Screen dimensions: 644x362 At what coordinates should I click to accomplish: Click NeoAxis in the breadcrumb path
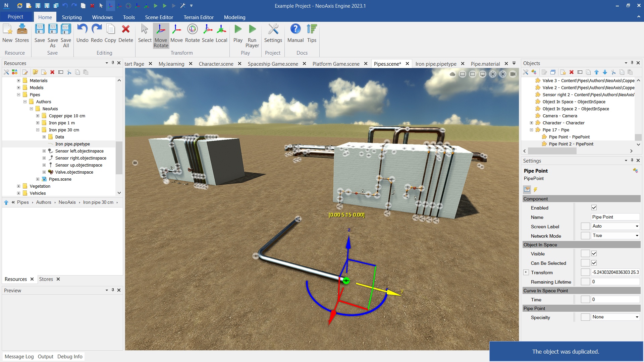click(x=67, y=202)
